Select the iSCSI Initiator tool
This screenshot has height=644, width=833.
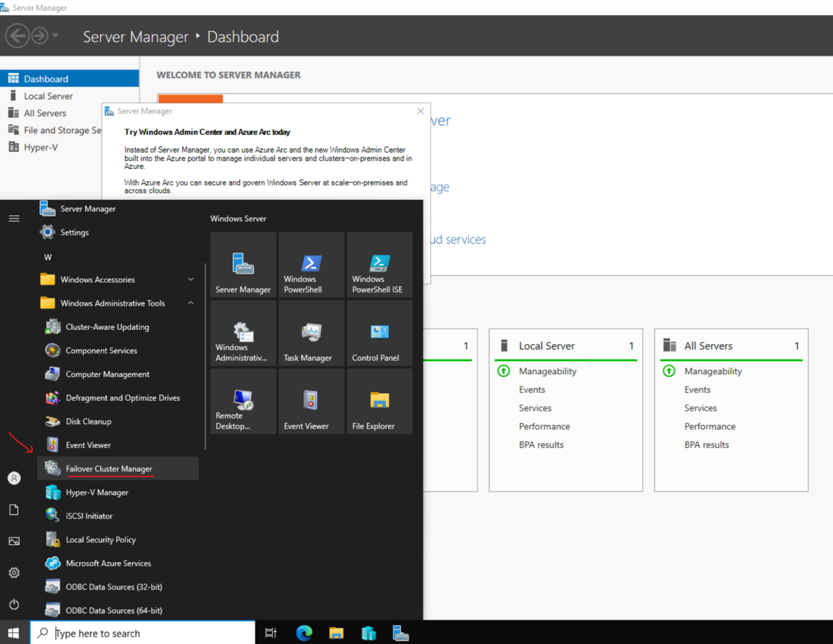pos(89,515)
